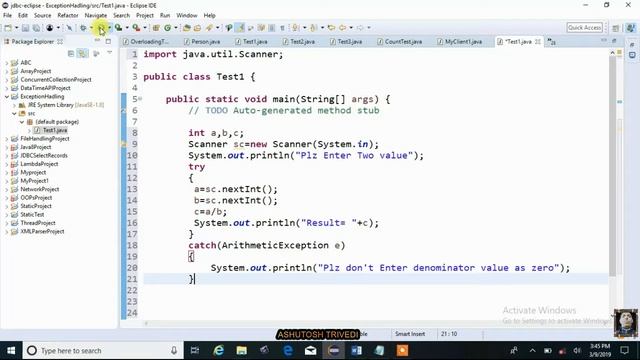The width and height of the screenshot is (640, 360).
Task: Click the New file wizard icon
Action: pos(8,28)
